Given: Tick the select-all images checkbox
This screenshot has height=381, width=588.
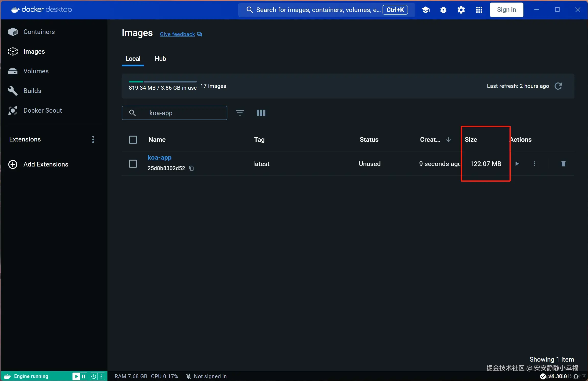Looking at the screenshot, I should coord(133,139).
